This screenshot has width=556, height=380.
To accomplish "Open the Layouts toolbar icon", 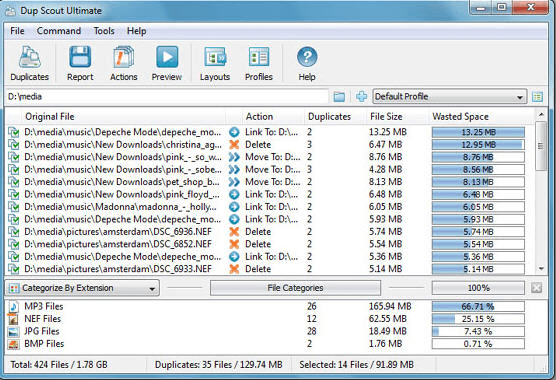I will pos(215,57).
